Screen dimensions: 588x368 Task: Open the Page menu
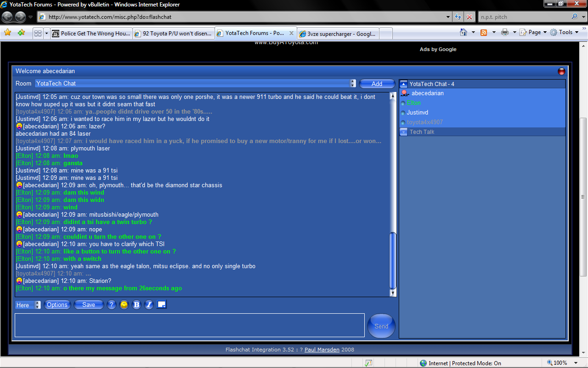click(x=533, y=32)
